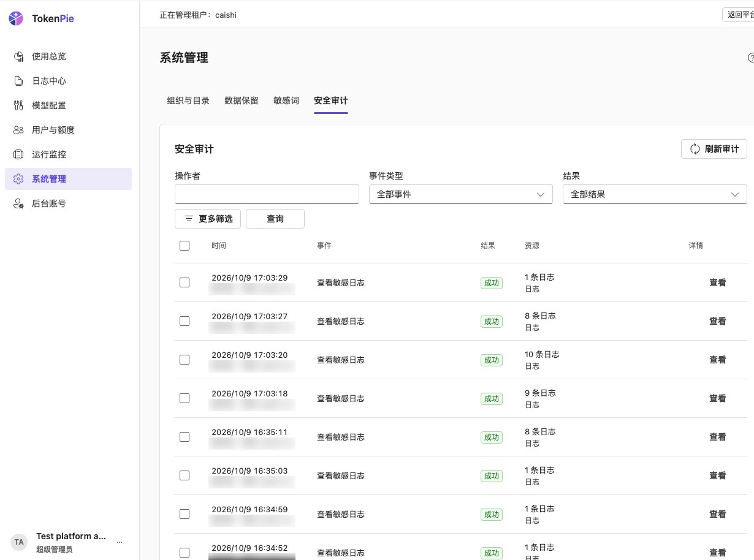Viewport: 754px width, 560px height.
Task: Click the help question mark icon
Action: [x=751, y=58]
